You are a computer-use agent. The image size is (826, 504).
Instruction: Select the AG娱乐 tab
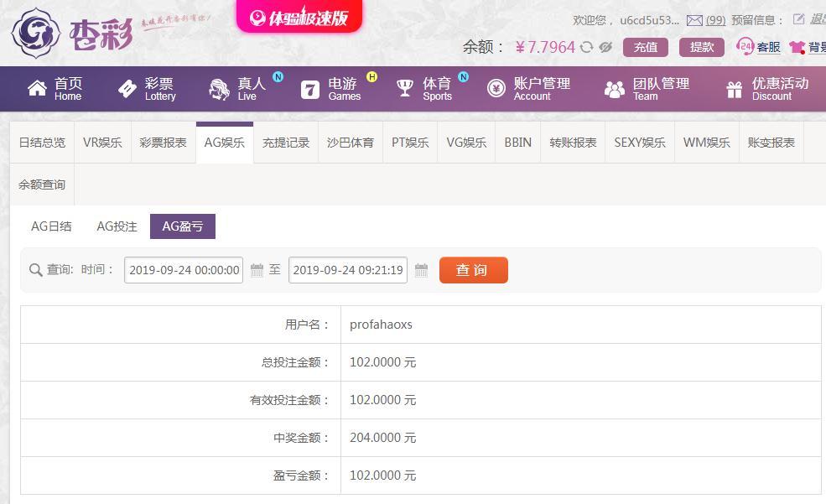point(225,143)
